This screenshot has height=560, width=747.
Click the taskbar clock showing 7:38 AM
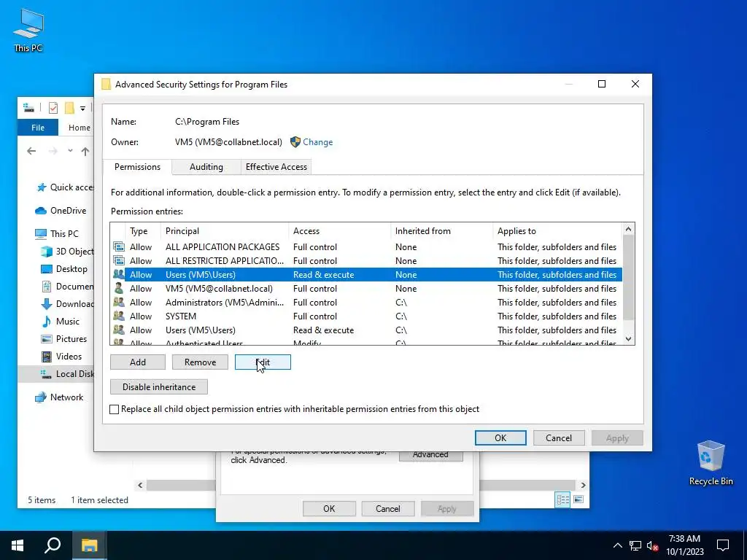pos(684,545)
